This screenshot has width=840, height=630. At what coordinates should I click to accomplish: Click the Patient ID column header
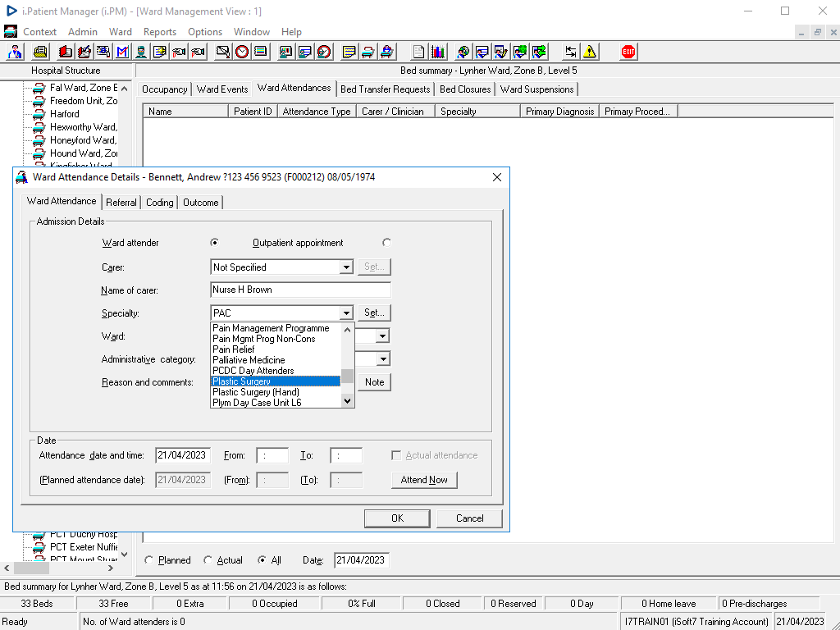pyautogui.click(x=253, y=112)
